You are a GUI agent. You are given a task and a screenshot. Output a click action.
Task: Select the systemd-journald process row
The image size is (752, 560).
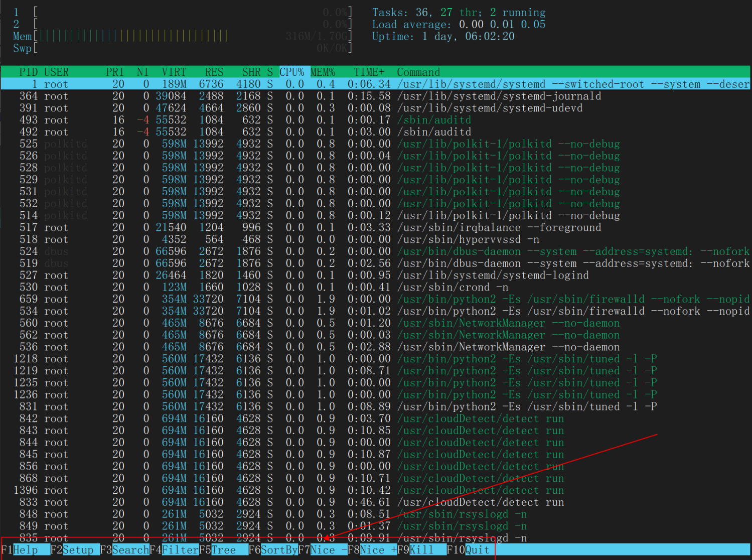[x=376, y=96]
